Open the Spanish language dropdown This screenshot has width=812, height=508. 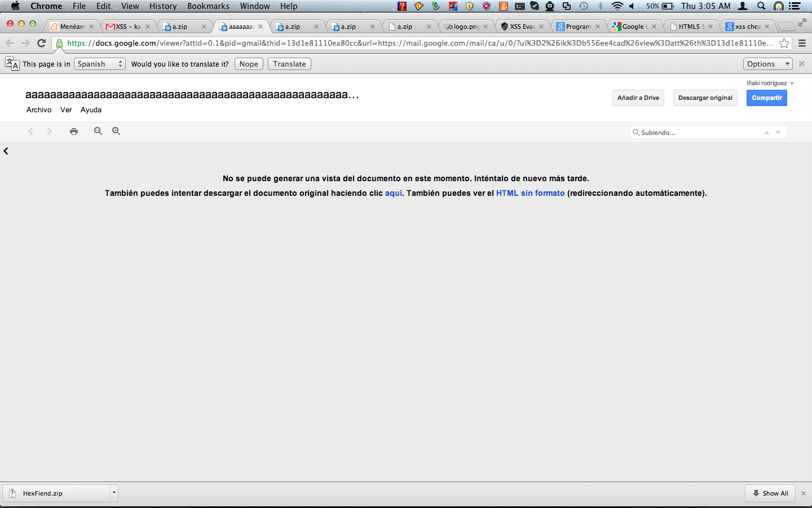tap(100, 64)
